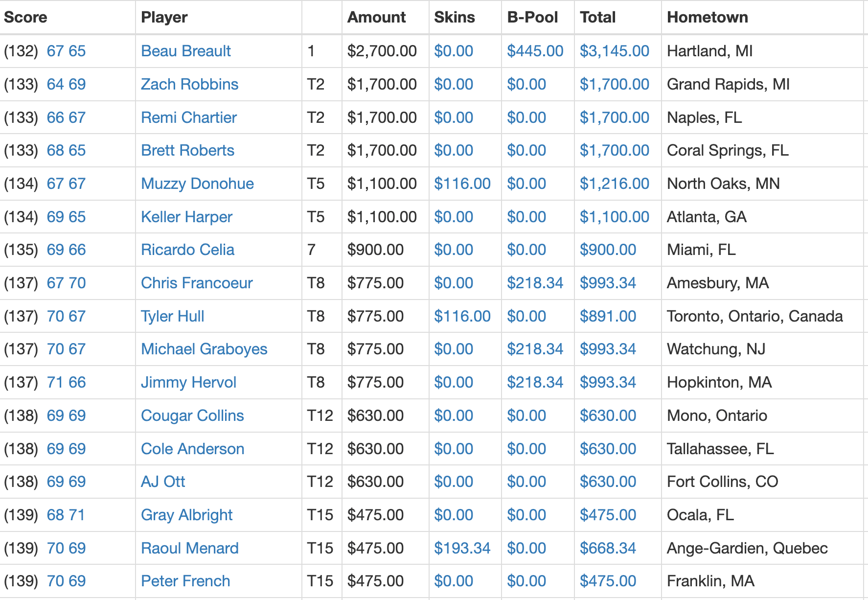Open Michael Graboyes player link
This screenshot has width=868, height=600.
pyautogui.click(x=204, y=349)
